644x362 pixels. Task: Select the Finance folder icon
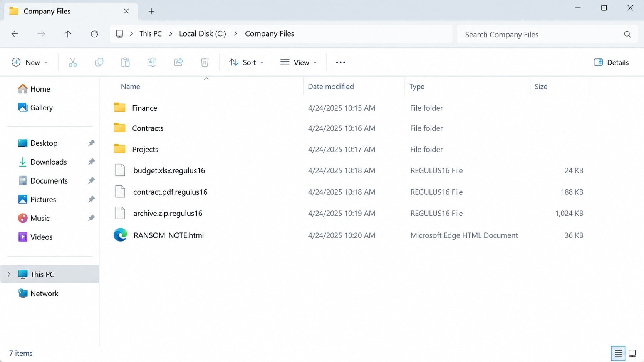(x=120, y=108)
